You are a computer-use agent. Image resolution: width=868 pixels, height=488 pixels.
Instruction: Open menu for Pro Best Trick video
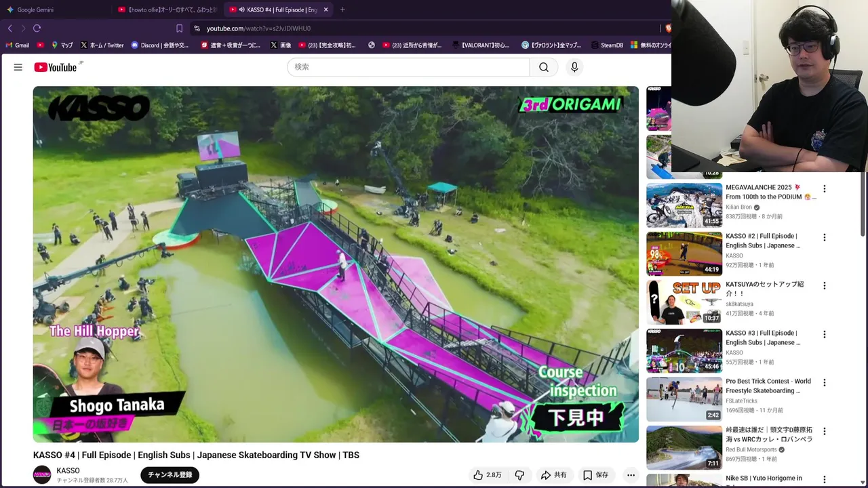[825, 382]
